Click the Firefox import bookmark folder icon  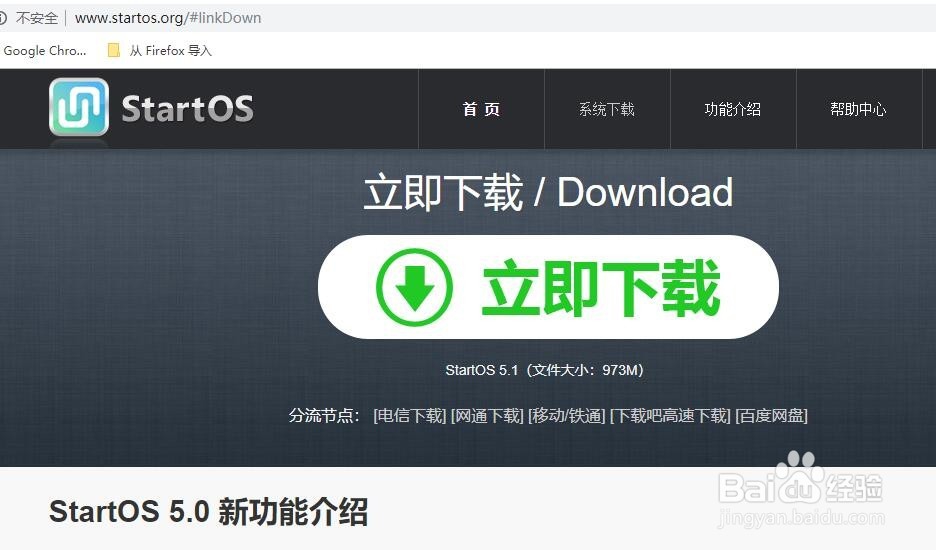113,51
